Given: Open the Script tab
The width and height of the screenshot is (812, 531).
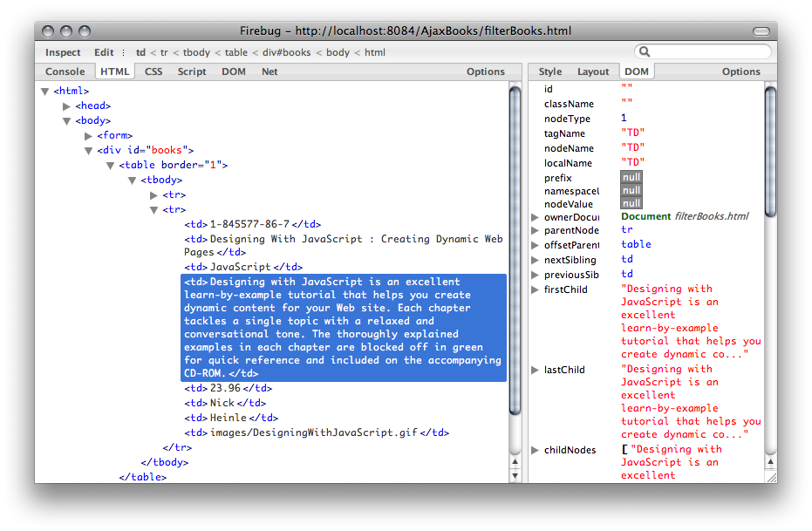Looking at the screenshot, I should [192, 71].
